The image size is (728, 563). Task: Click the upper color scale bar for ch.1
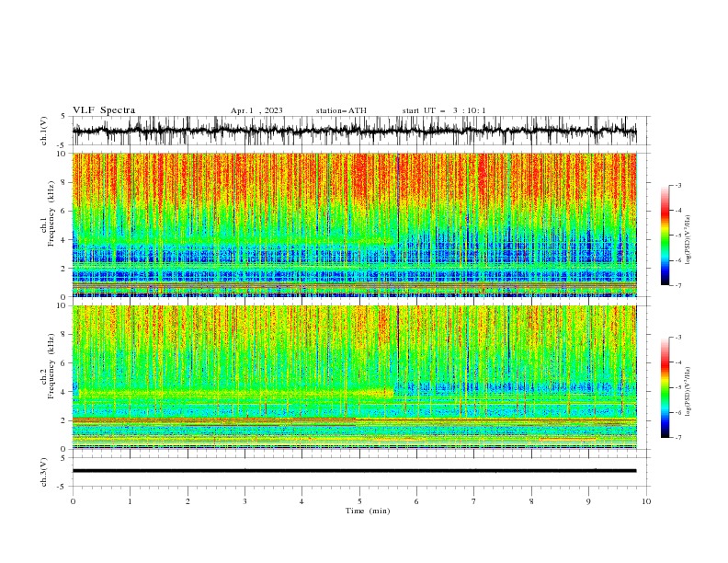pyautogui.click(x=665, y=236)
